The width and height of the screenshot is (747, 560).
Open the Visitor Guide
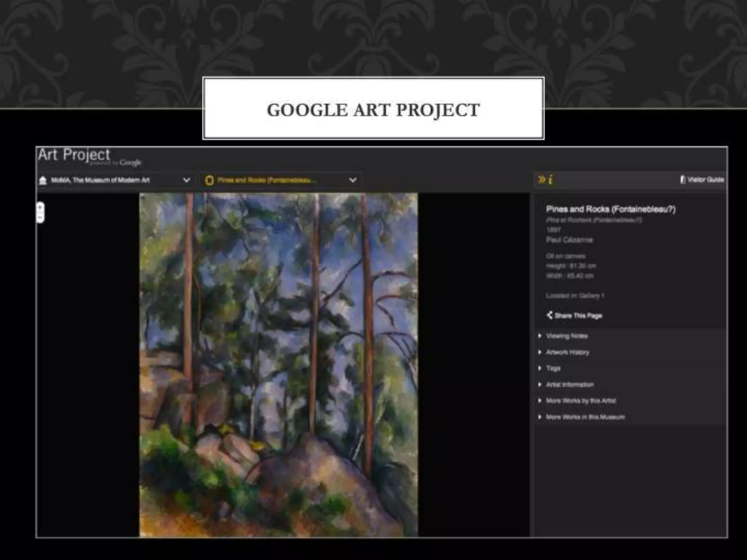click(702, 179)
